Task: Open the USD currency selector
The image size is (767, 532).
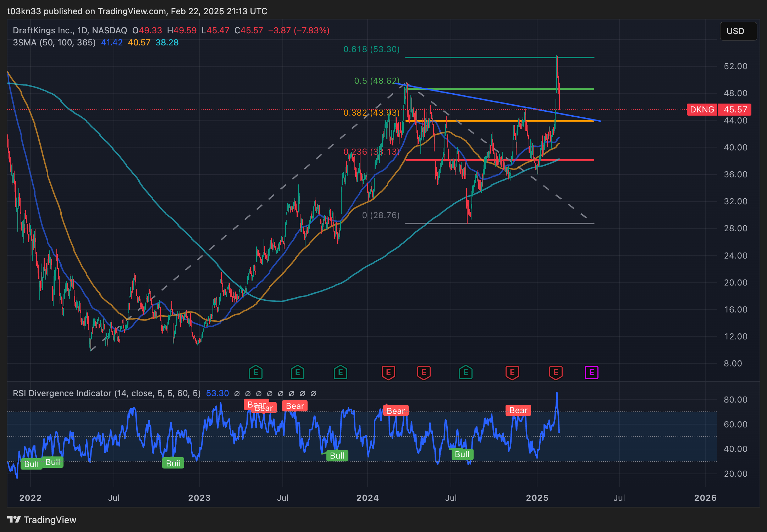Action: pos(738,31)
